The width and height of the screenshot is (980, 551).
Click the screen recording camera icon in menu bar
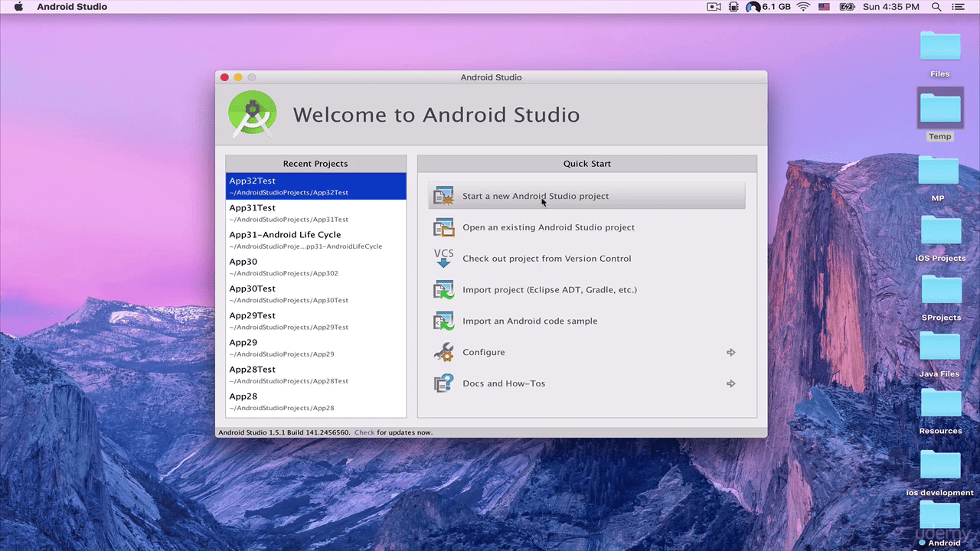(714, 7)
